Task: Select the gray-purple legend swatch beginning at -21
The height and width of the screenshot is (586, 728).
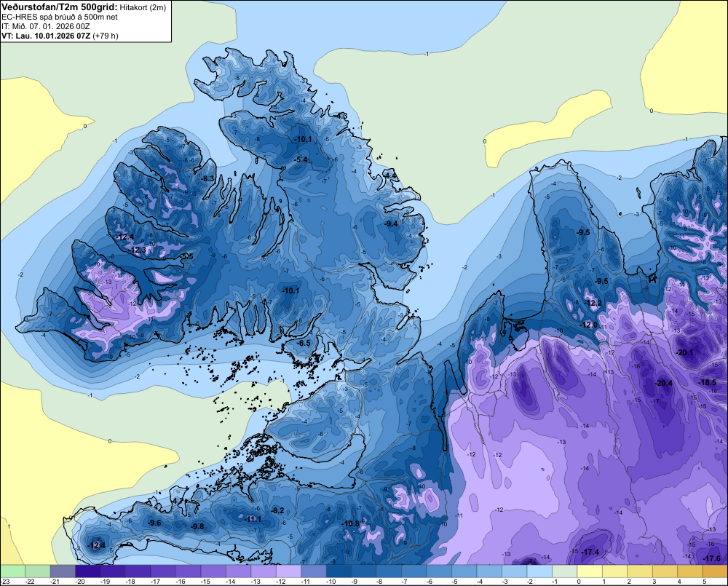Action: [x=63, y=571]
